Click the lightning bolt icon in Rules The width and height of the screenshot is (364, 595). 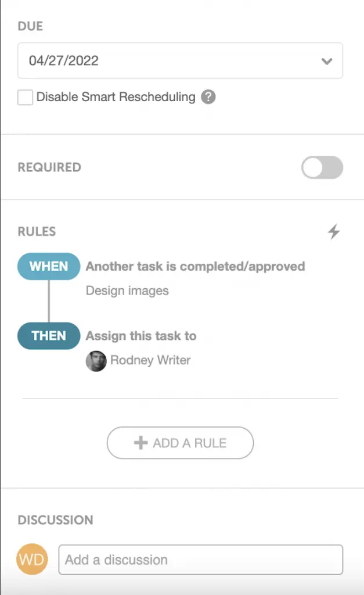[x=334, y=232]
